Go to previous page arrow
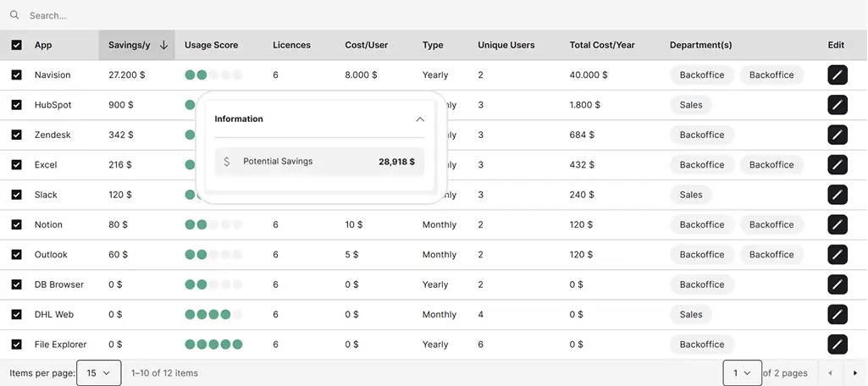This screenshot has height=386, width=868. [830, 373]
